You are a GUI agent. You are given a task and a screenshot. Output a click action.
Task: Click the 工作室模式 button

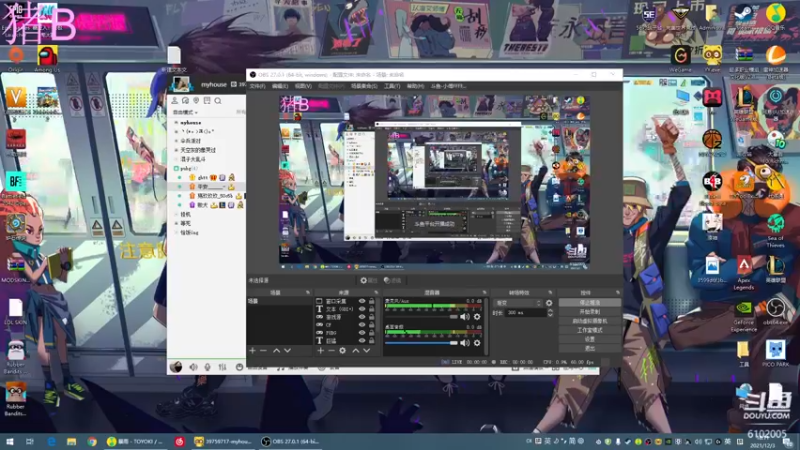click(590, 330)
